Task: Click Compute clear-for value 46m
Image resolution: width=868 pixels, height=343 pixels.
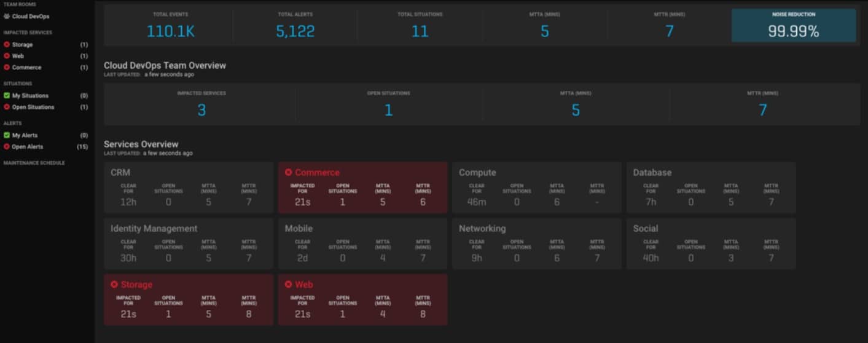Action: pos(477,202)
